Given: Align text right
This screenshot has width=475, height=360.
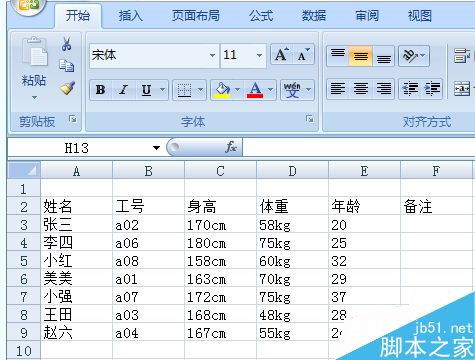Looking at the screenshot, I should (384, 89).
